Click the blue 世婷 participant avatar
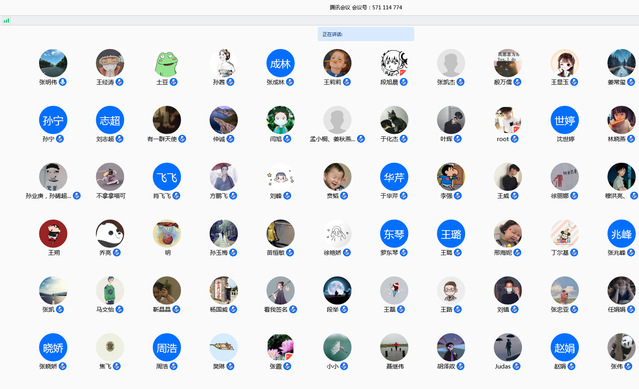The width and height of the screenshot is (639, 389). click(x=564, y=120)
